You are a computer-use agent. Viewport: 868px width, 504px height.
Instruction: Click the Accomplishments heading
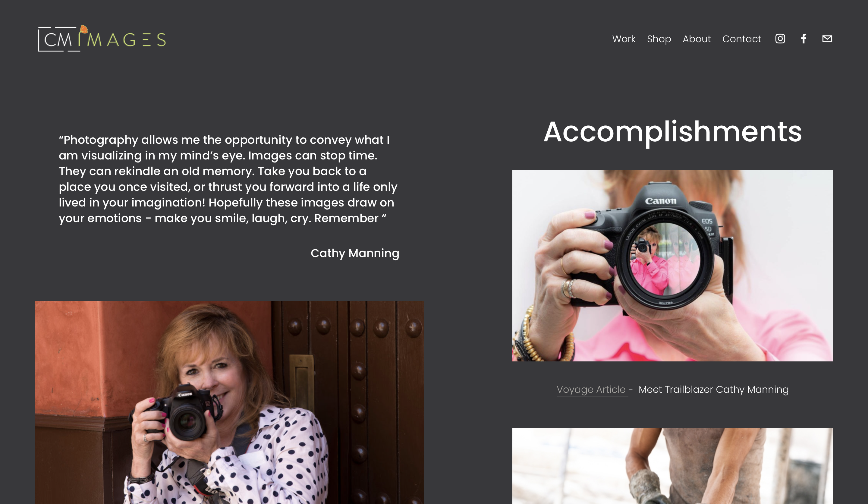(x=672, y=132)
